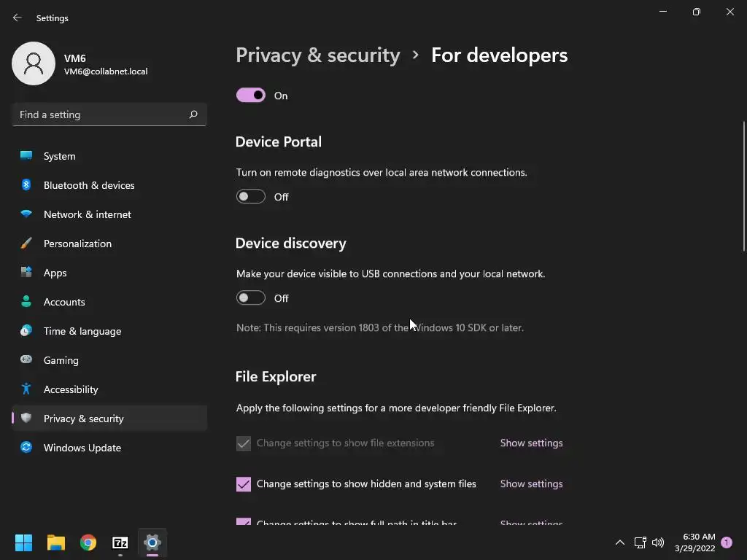
Task: Open the Network & internet wifi icon
Action: coord(26,214)
